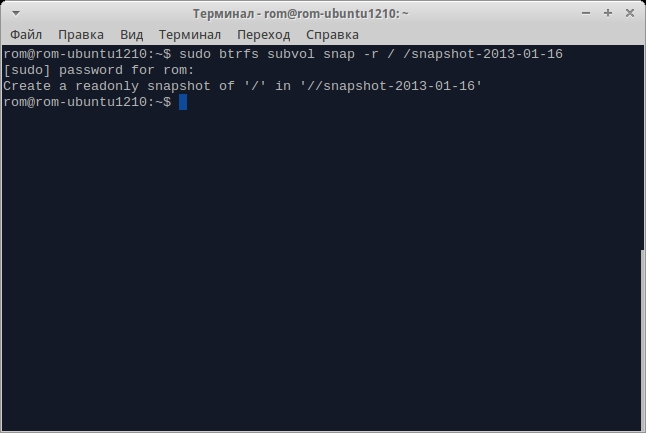
Task: Open the window menu arrow in title bar
Action: [16, 14]
